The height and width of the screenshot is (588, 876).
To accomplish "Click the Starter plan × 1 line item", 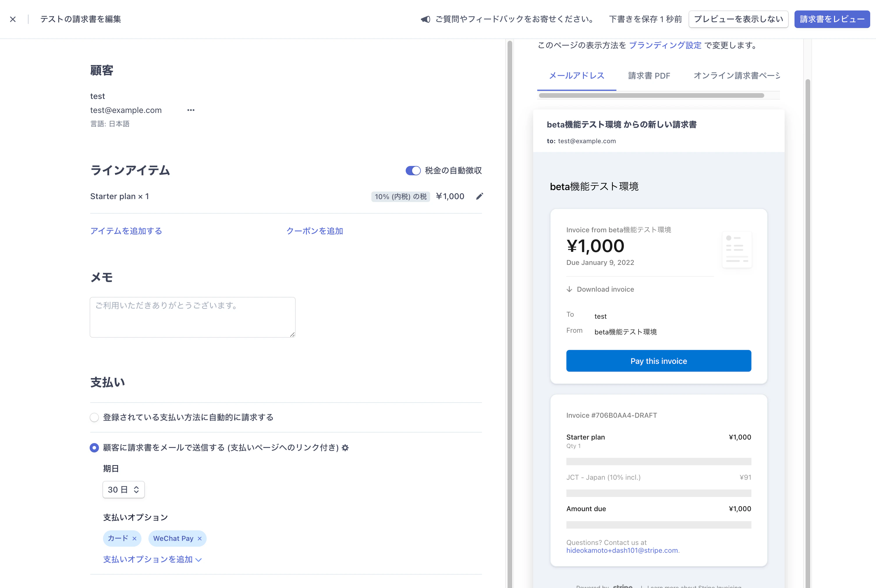I will coord(120,196).
